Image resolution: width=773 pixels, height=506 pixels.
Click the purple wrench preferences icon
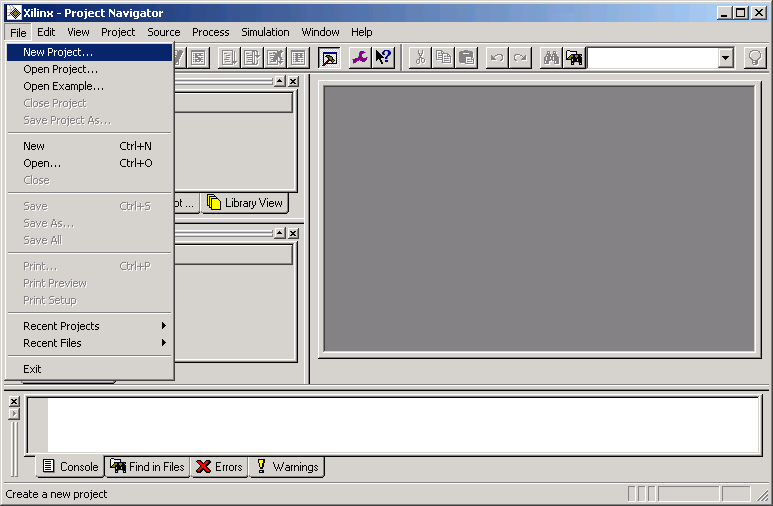(x=359, y=58)
